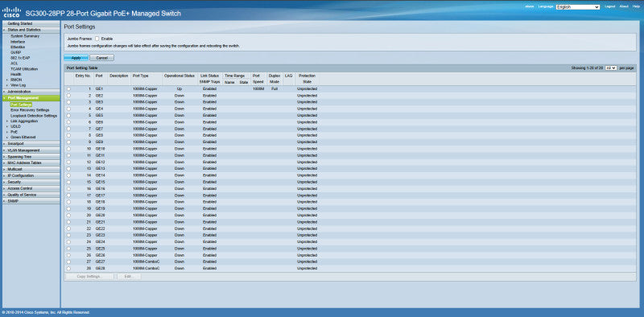
Task: Click the Edit button below table
Action: tap(130, 277)
